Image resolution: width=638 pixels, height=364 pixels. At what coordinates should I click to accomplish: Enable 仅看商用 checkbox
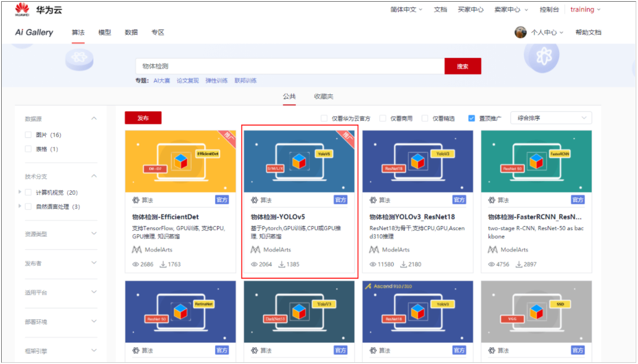click(382, 118)
